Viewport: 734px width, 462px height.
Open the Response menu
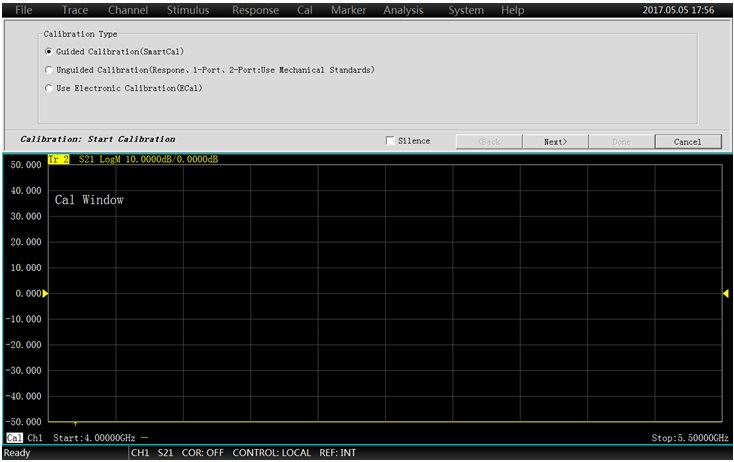pyautogui.click(x=255, y=10)
